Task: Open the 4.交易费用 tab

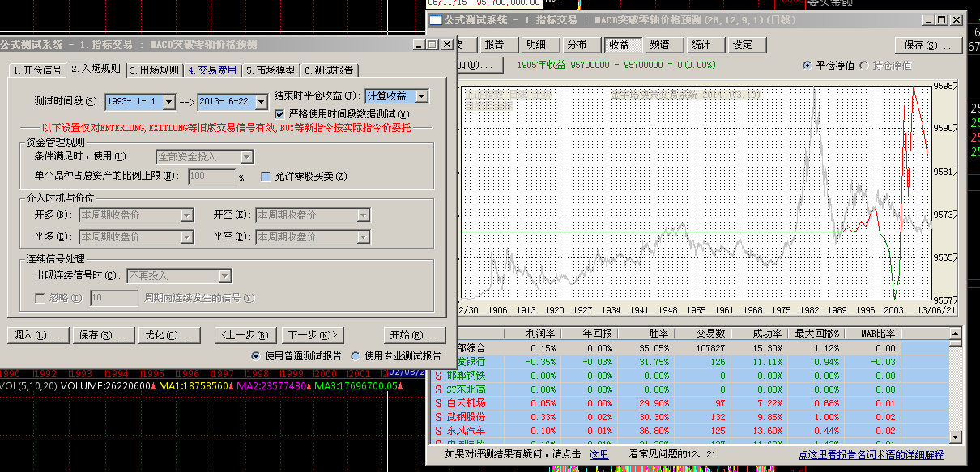Action: [212, 70]
